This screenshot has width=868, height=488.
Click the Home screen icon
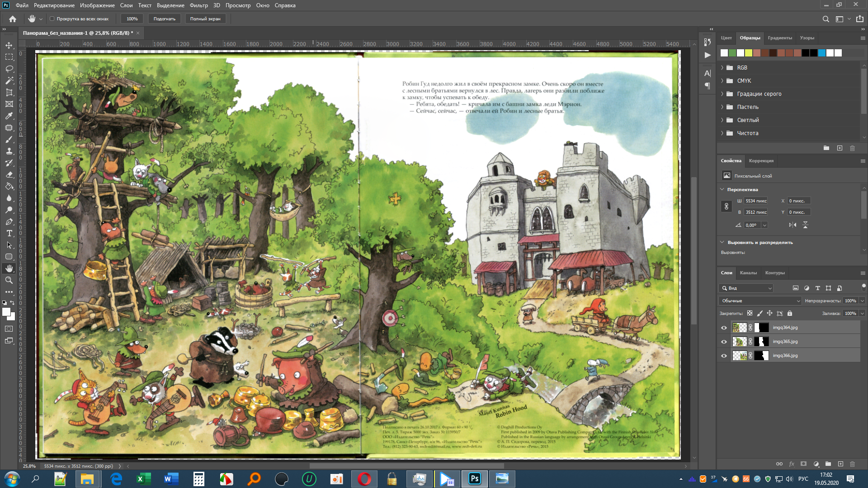[13, 19]
